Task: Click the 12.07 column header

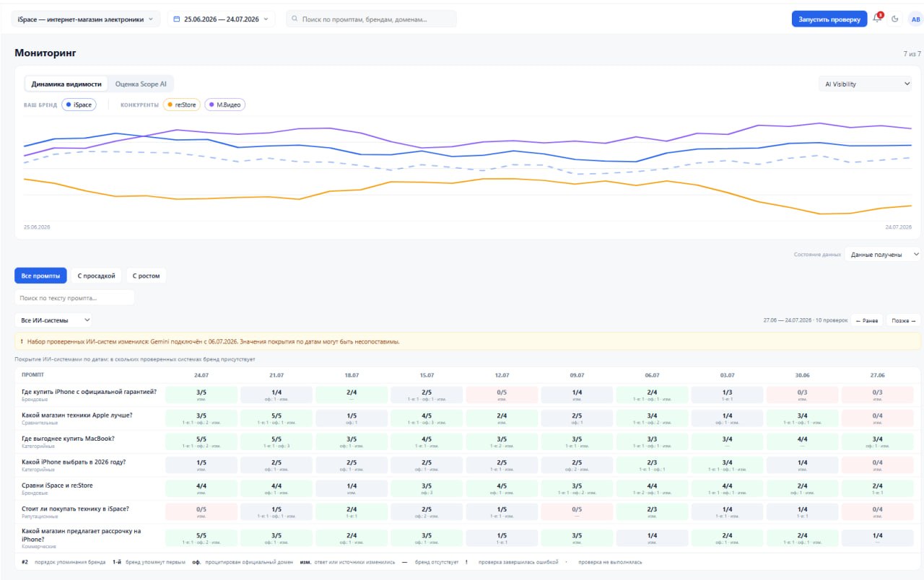Action: coord(502,375)
